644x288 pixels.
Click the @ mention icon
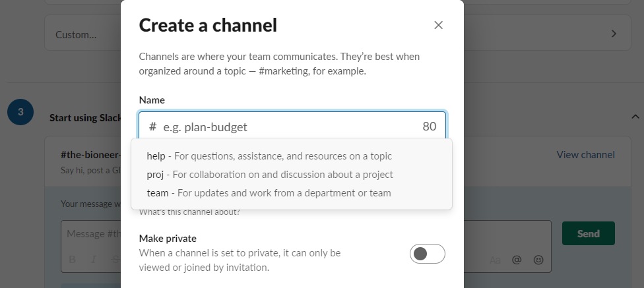pos(517,260)
